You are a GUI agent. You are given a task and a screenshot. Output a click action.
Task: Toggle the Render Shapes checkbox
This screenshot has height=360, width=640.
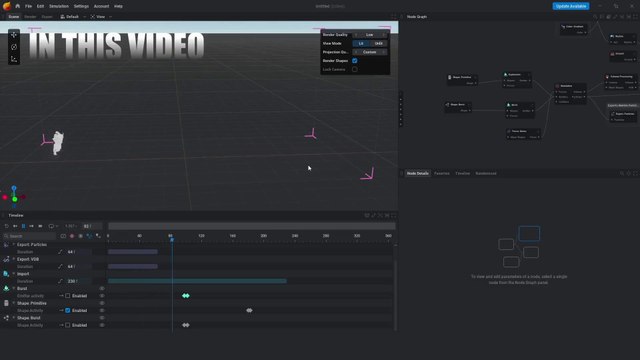[355, 61]
